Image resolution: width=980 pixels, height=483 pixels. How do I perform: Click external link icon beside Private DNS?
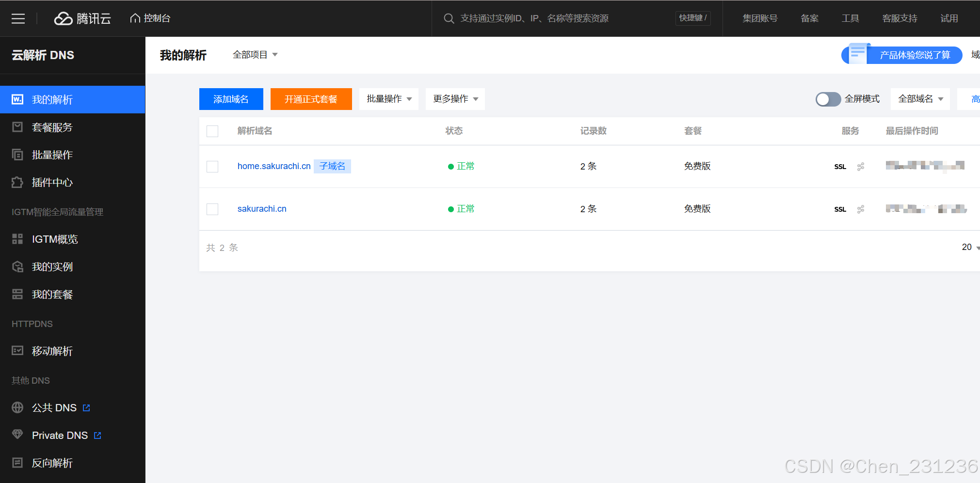pos(97,436)
